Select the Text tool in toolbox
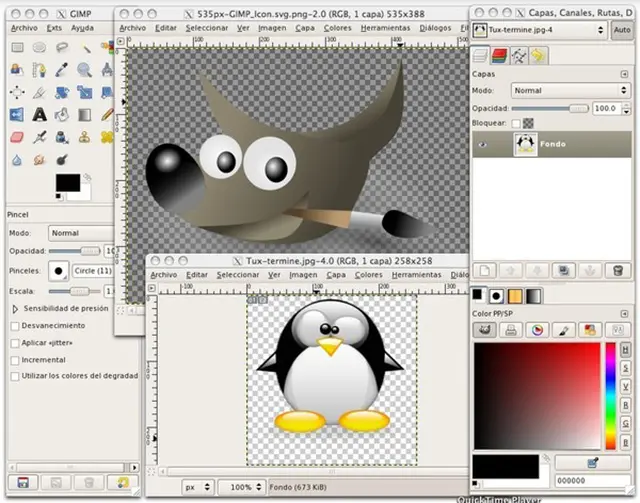Image resolution: width=640 pixels, height=503 pixels. (x=39, y=114)
